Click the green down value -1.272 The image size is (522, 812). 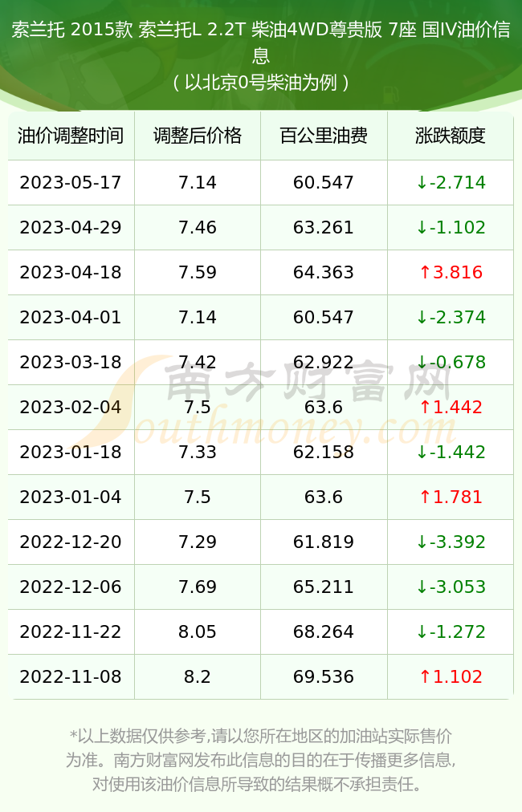pyautogui.click(x=451, y=631)
